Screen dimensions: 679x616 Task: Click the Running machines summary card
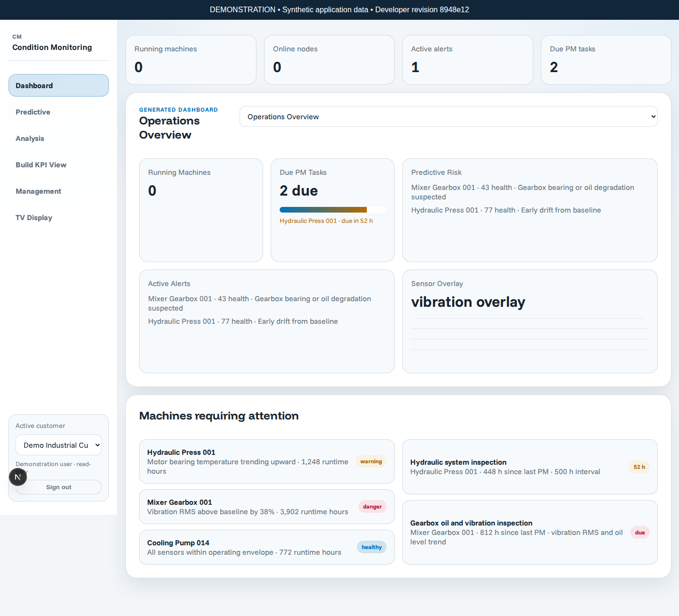(191, 60)
